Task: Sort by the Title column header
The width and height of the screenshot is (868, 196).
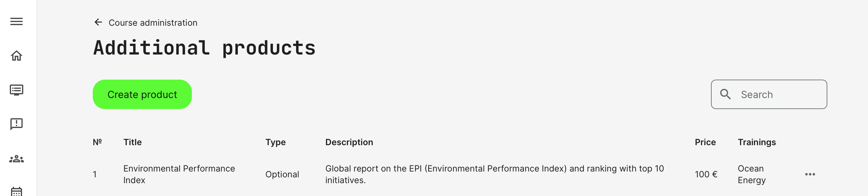Action: [x=133, y=142]
